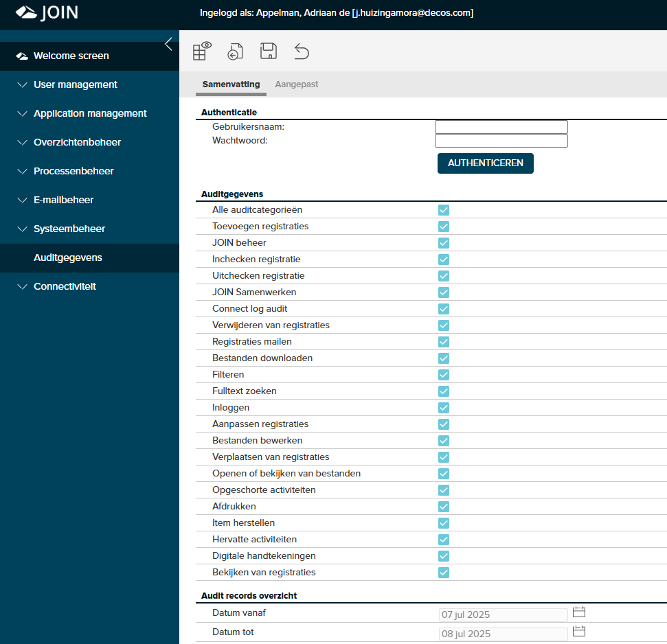Disable Digitale handtekeningen checkbox

[444, 556]
